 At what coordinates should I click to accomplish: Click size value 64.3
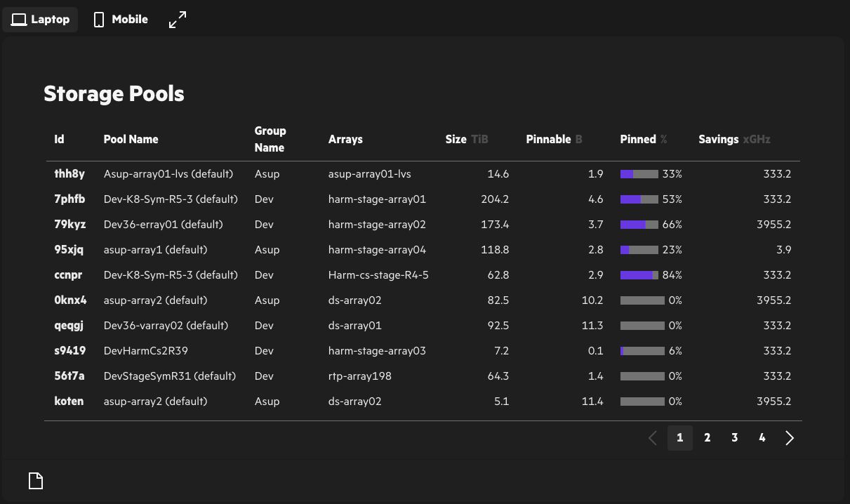click(498, 376)
